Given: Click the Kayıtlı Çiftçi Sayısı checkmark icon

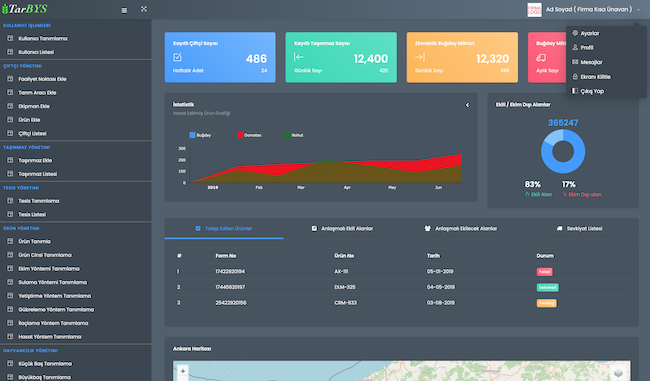Looking at the screenshot, I should (x=177, y=57).
